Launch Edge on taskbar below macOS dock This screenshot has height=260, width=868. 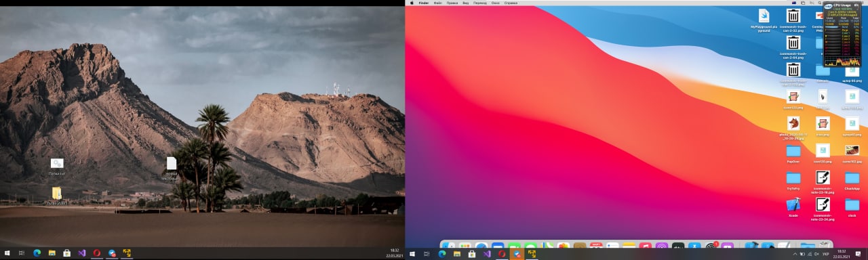coord(441,253)
